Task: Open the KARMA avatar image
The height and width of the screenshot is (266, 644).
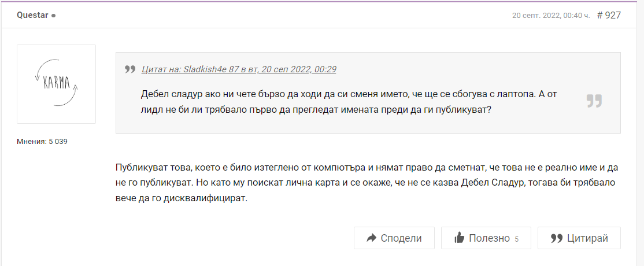Action: 56,84
